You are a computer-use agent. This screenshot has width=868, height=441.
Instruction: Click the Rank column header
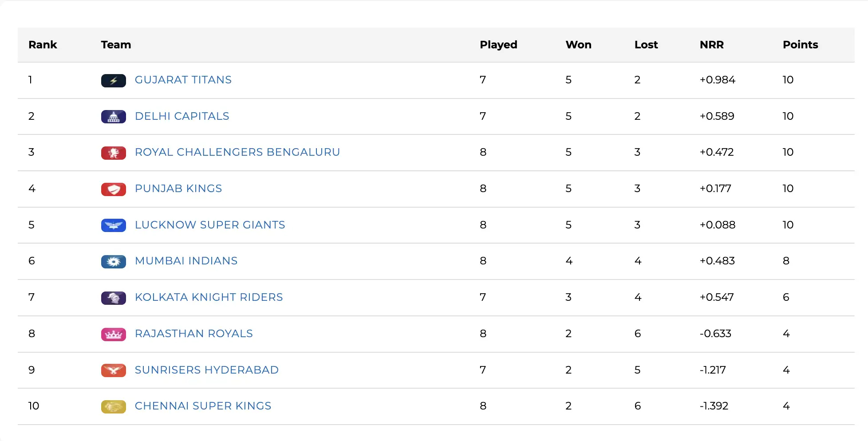[43, 45]
